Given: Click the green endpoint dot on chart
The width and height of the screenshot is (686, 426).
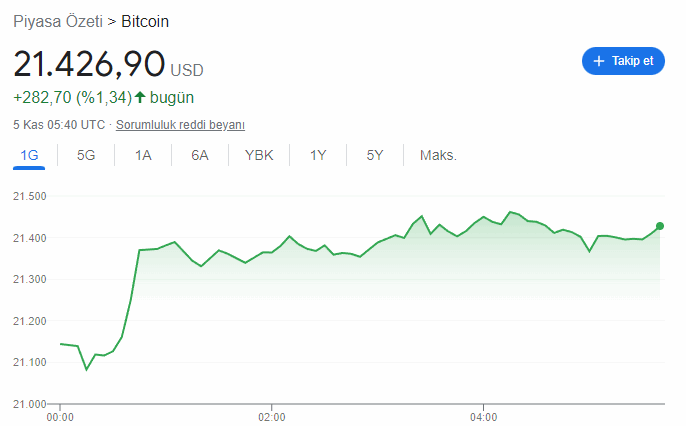Looking at the screenshot, I should (660, 226).
